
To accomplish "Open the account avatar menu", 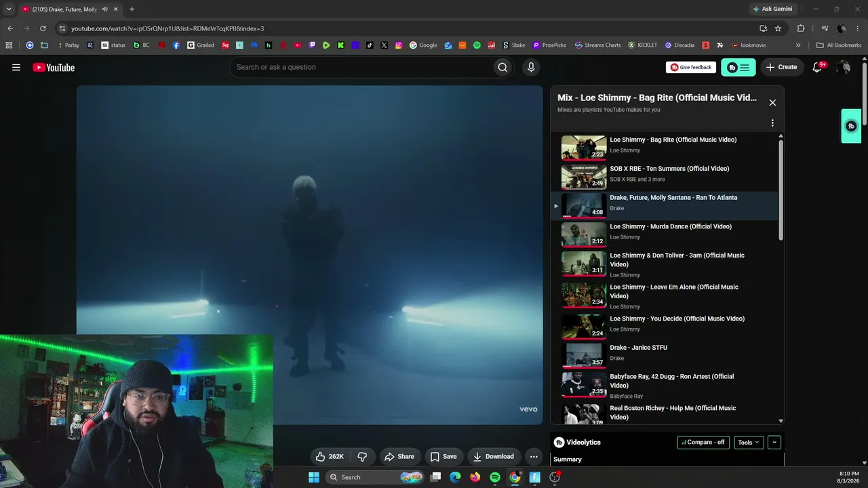I will point(844,67).
